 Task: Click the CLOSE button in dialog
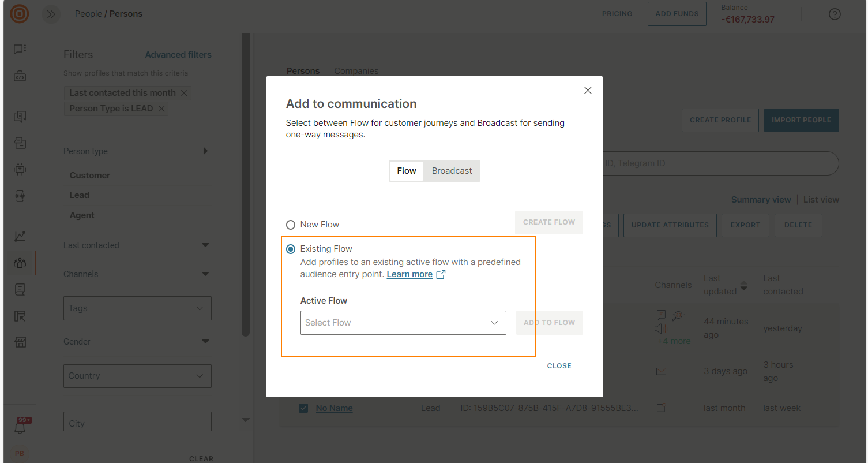[559, 366]
